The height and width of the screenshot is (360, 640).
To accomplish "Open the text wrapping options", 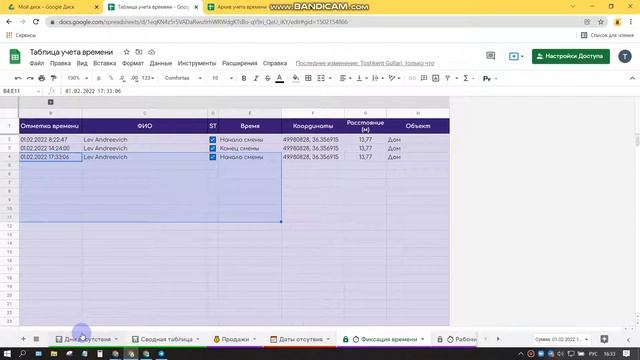I will pos(378,78).
